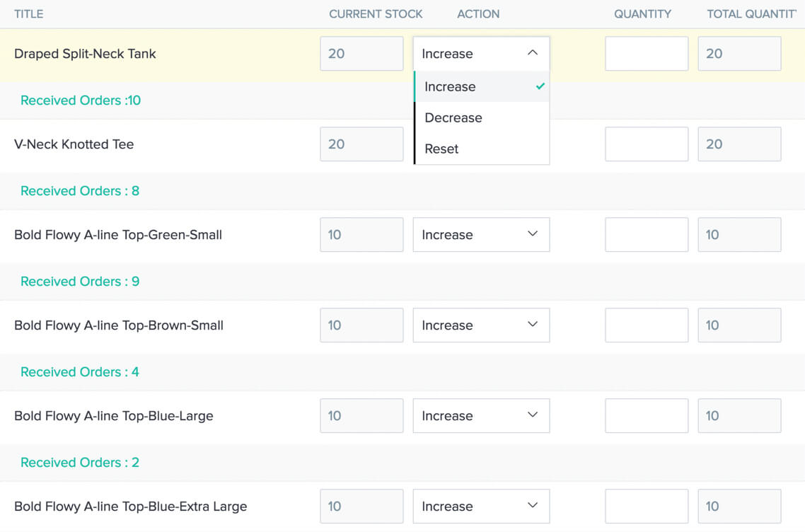The height and width of the screenshot is (532, 805).
Task: Click total quantity field for V-Neck Knotted Tee
Action: click(x=739, y=144)
